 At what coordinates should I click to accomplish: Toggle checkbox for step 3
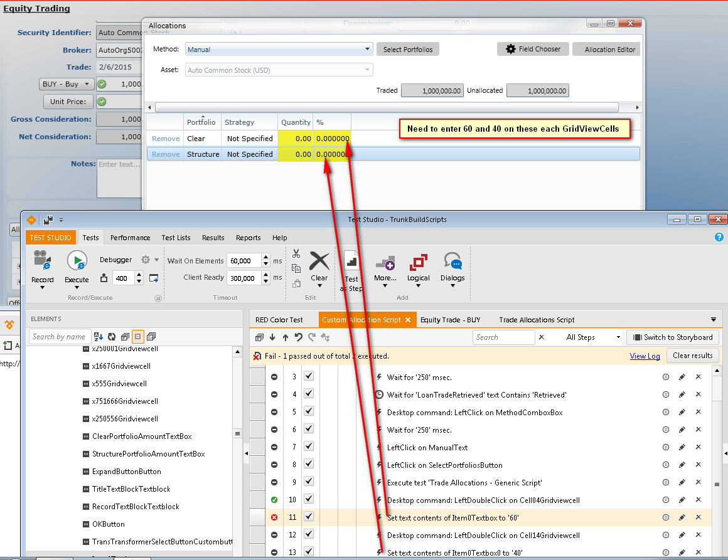click(309, 376)
